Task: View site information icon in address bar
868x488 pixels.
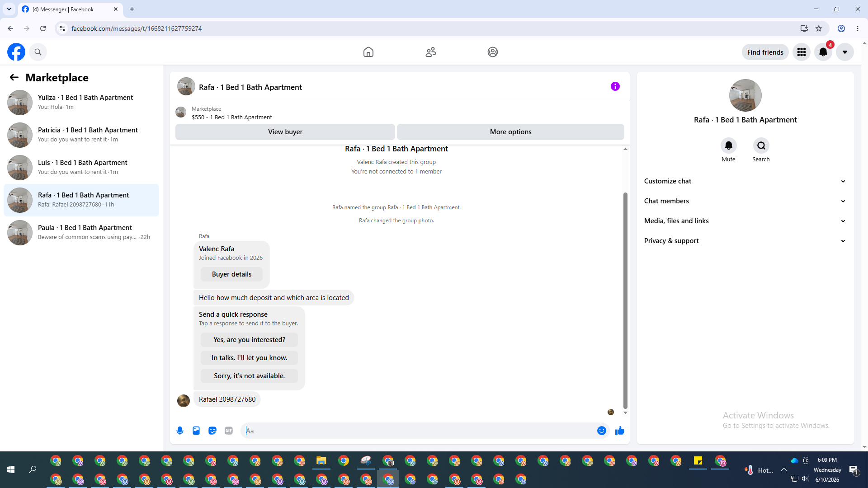Action: 62,28
